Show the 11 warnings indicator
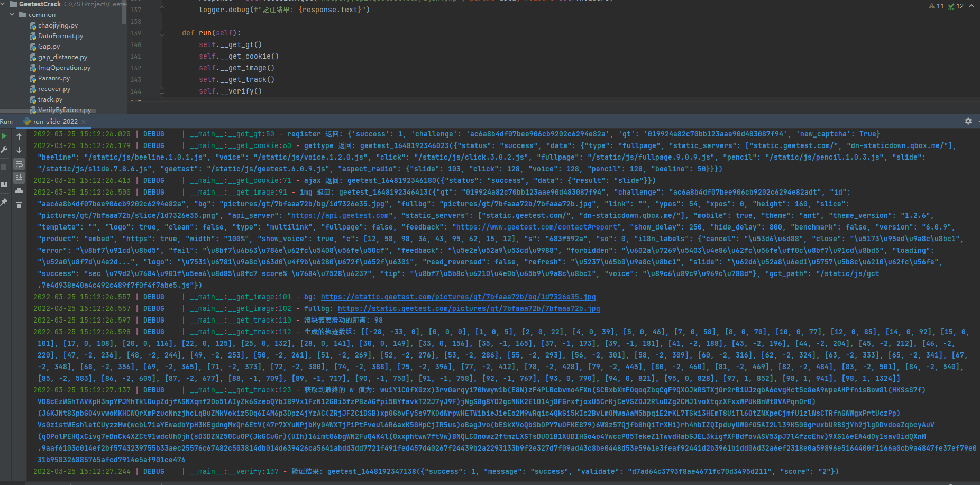Image resolution: width=980 pixels, height=485 pixels. 937,6
